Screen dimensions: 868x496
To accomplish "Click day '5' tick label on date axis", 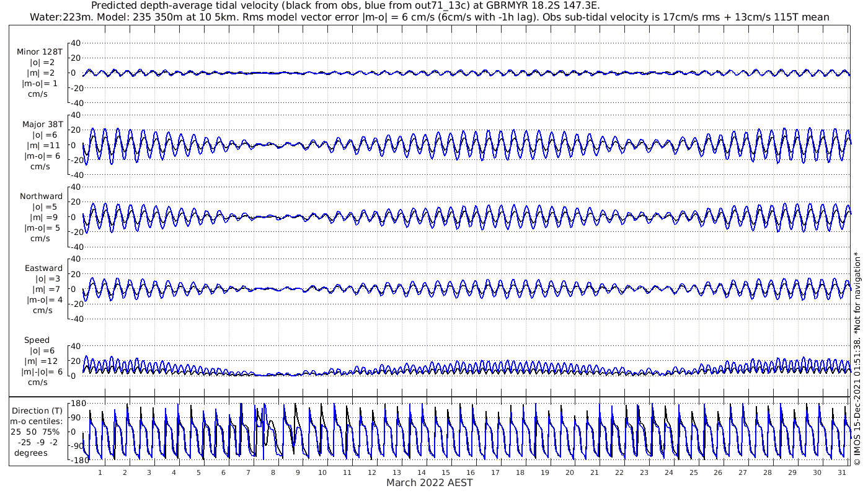I will click(198, 472).
